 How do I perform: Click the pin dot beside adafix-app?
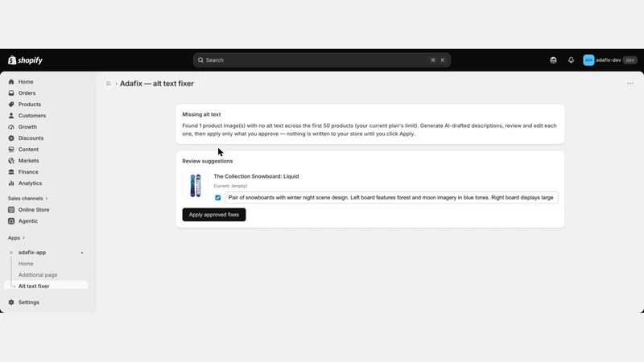pos(82,253)
